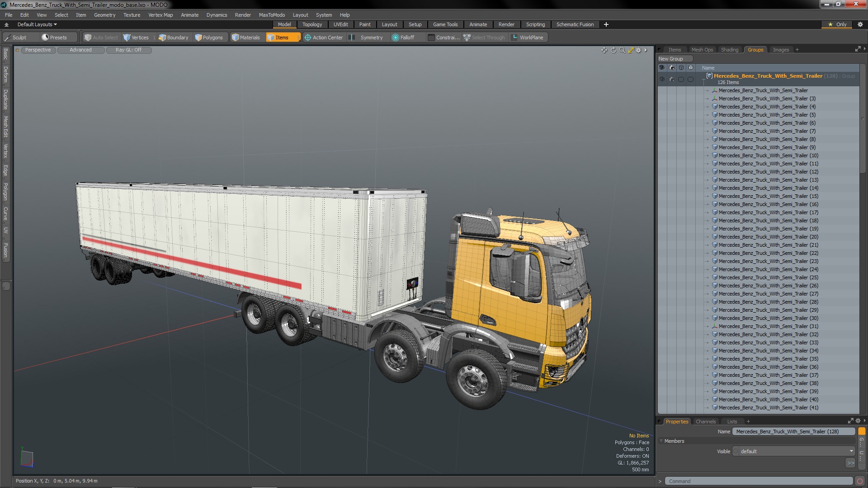868x488 pixels.
Task: Open the viewport settings gear
Action: (638, 50)
